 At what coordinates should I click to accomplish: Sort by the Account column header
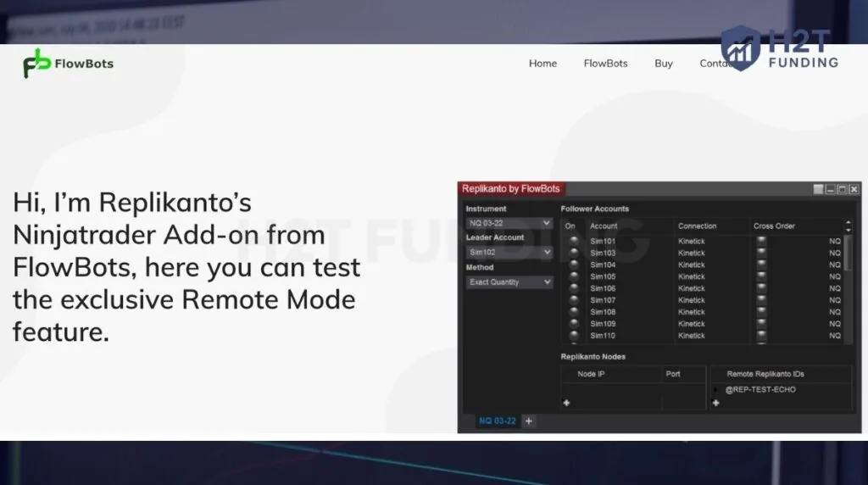coord(604,226)
